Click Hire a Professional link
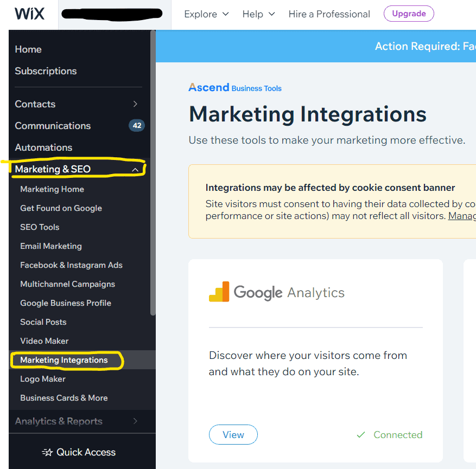 [329, 14]
